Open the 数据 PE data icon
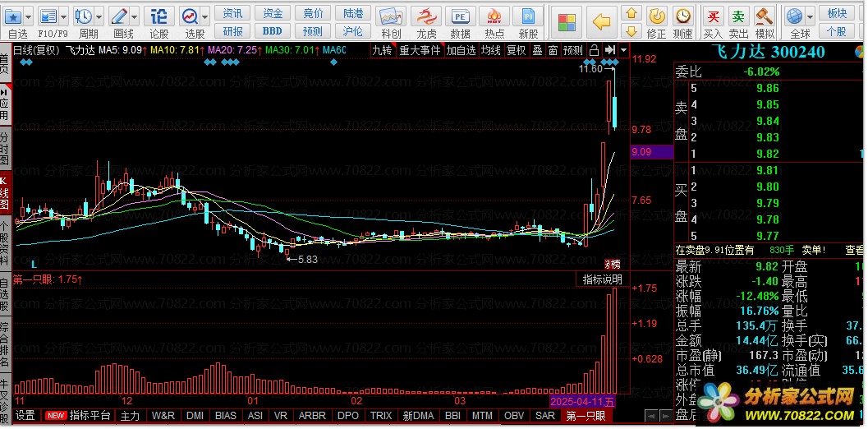 coord(460,16)
